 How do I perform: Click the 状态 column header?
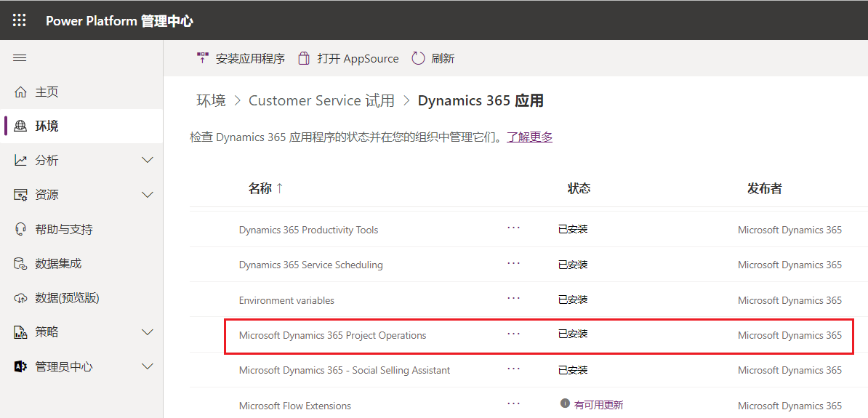pyautogui.click(x=579, y=189)
